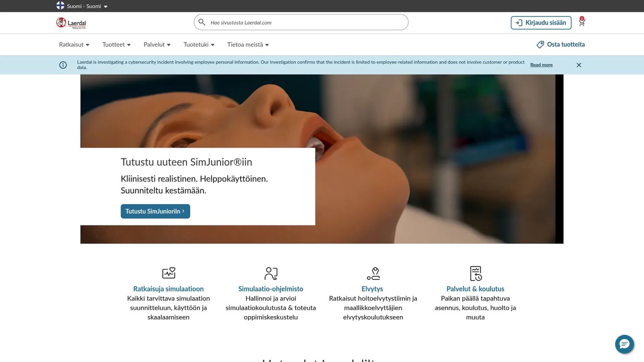This screenshot has height=362, width=644.
Task: Expand the Palvelut menu
Action: pyautogui.click(x=157, y=44)
